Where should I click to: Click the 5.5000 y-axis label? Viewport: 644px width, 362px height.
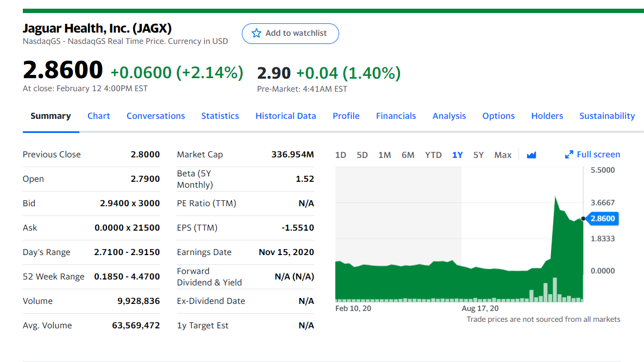[603, 170]
